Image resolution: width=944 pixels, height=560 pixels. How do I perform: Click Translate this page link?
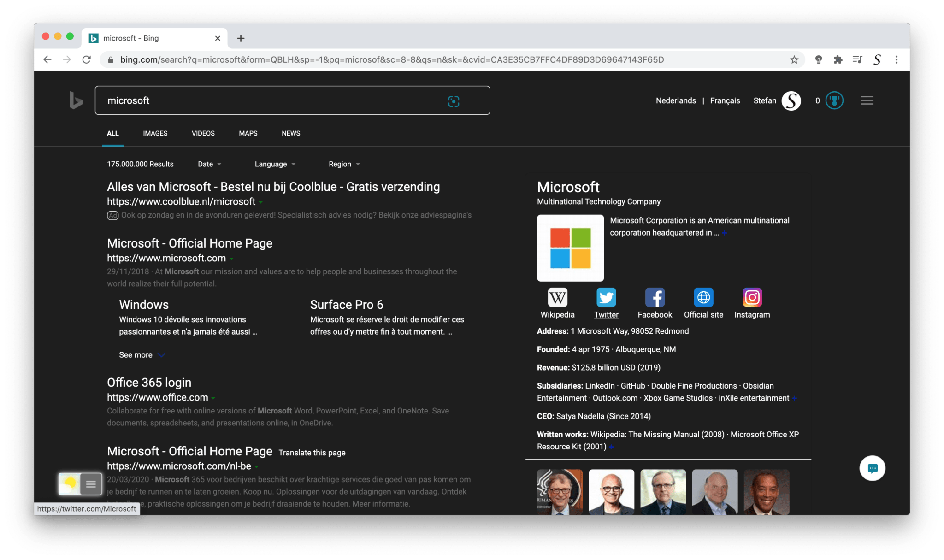(x=312, y=453)
